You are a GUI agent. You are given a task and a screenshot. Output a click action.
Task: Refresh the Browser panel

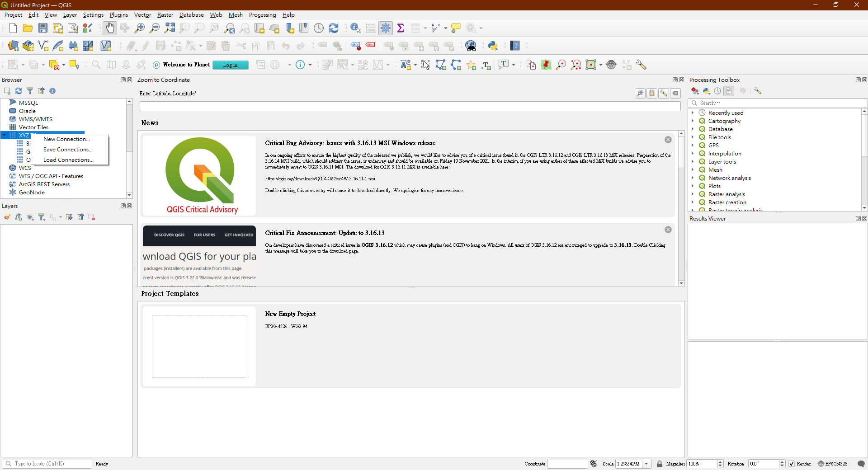19,91
